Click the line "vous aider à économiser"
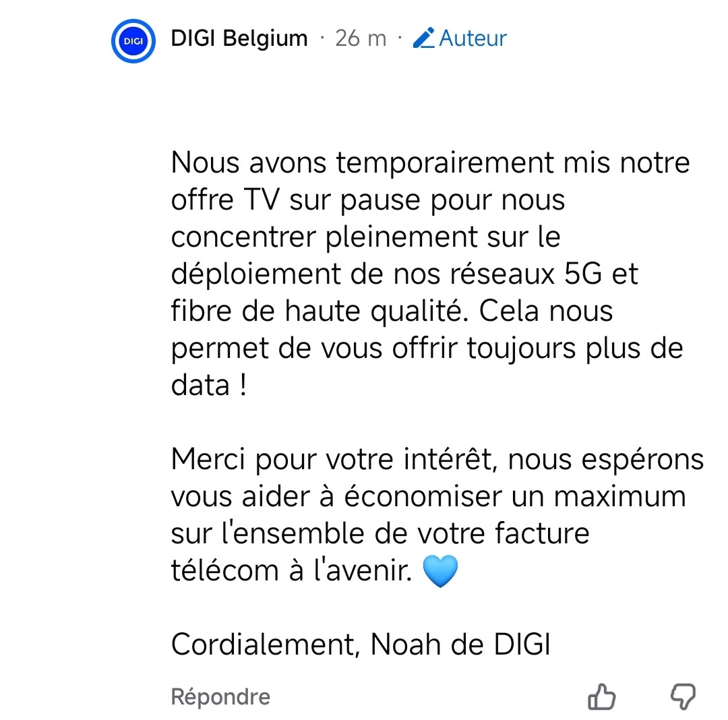Screen dimensions: 728x720 click(x=429, y=496)
